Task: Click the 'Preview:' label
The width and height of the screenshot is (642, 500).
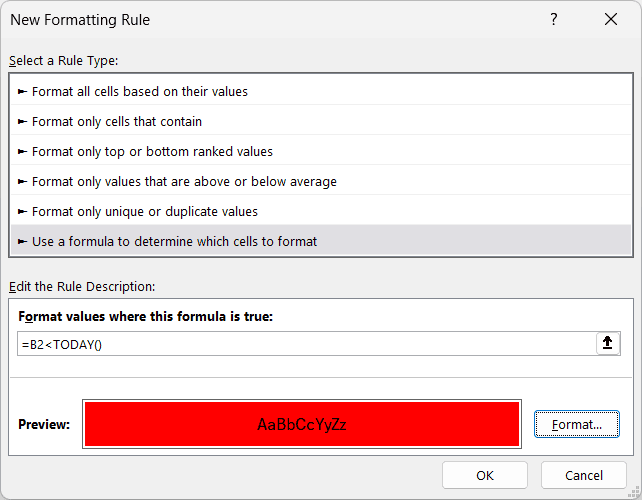Action: point(44,424)
